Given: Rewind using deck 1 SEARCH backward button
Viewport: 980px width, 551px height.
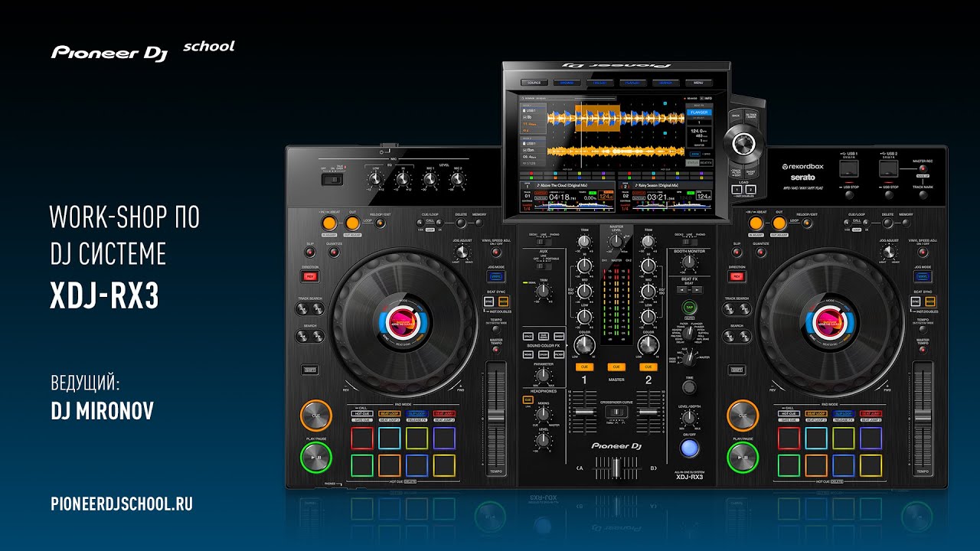Looking at the screenshot, I should click(302, 336).
